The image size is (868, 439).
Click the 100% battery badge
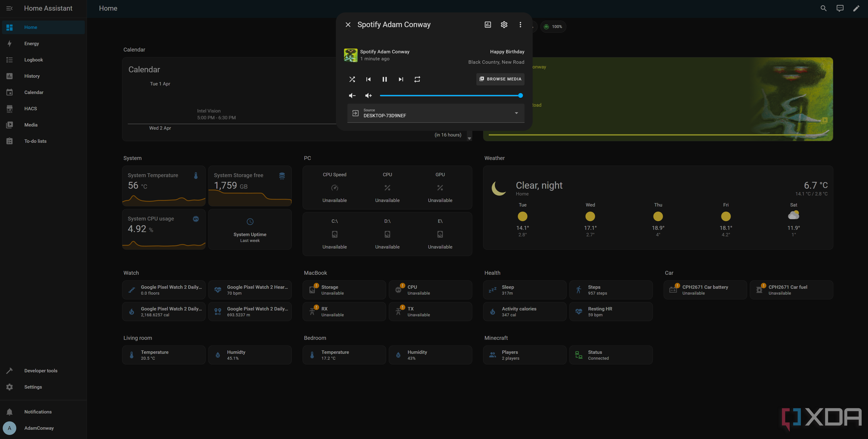553,27
